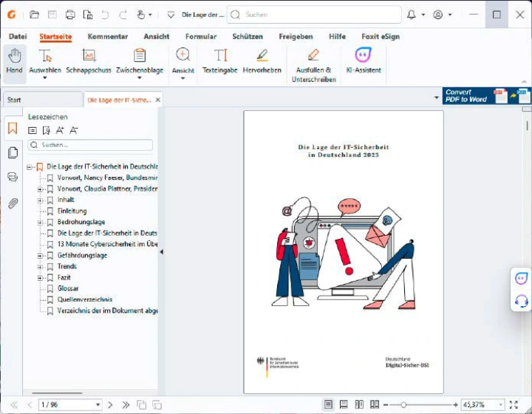Activate the Texteingabe typewriter tool
Screen dimensions: 532x414
coord(220,61)
